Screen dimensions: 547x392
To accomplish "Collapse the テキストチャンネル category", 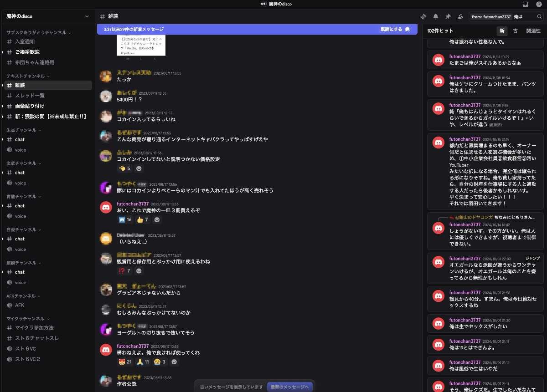I will [x=28, y=76].
